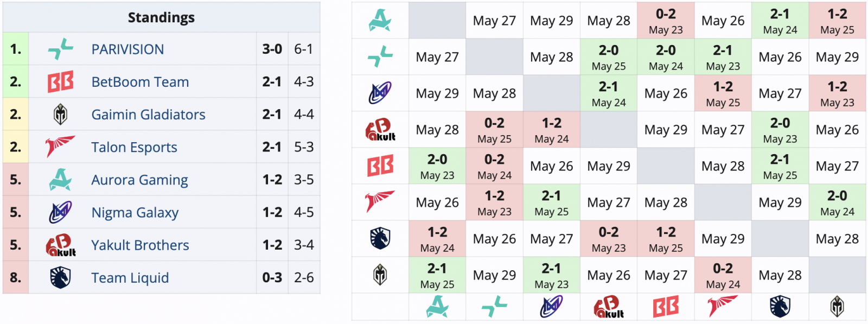The width and height of the screenshot is (868, 324).
Task: Go to the Team Liquid name link
Action: click(x=130, y=277)
